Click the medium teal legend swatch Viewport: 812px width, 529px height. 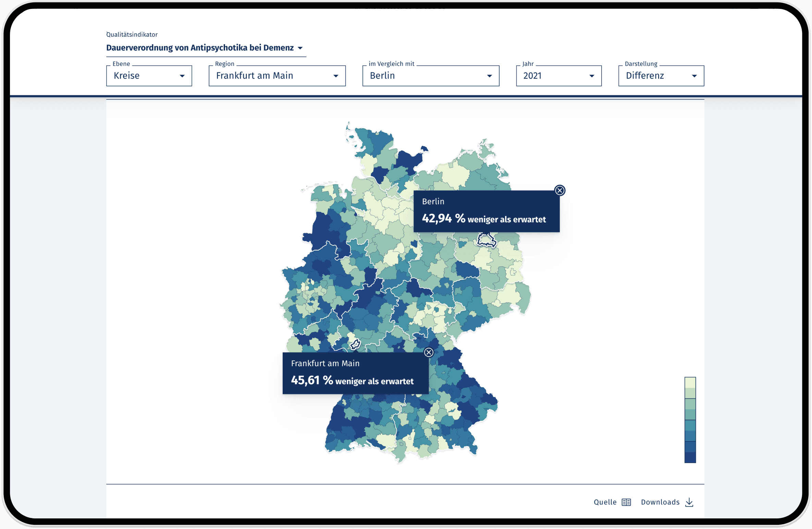[690, 414]
